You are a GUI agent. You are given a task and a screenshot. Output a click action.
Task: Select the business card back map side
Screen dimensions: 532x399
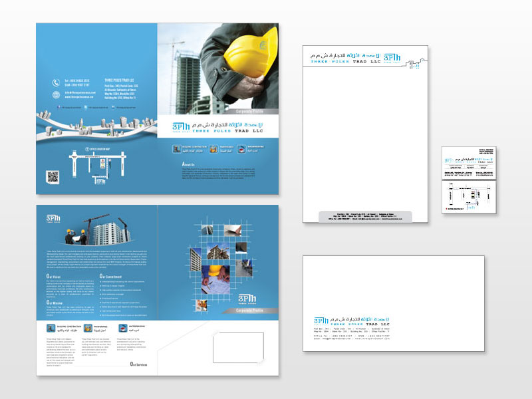(x=469, y=197)
